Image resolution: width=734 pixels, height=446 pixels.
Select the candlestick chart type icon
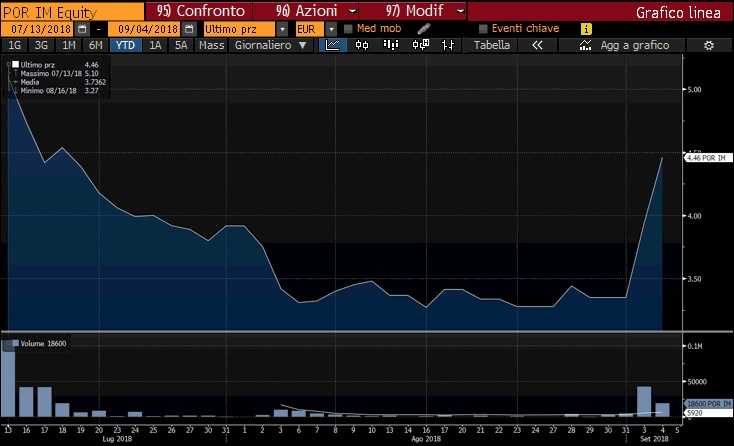(x=362, y=45)
